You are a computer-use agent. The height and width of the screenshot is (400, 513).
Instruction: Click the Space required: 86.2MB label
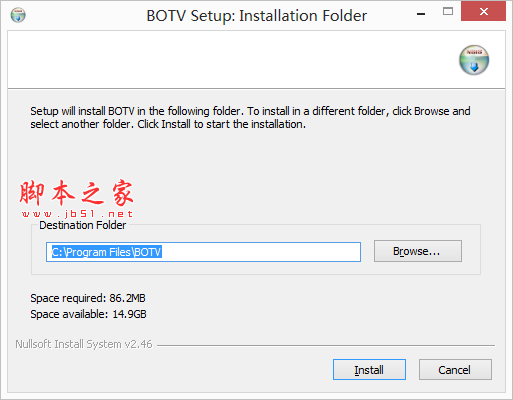click(x=88, y=298)
